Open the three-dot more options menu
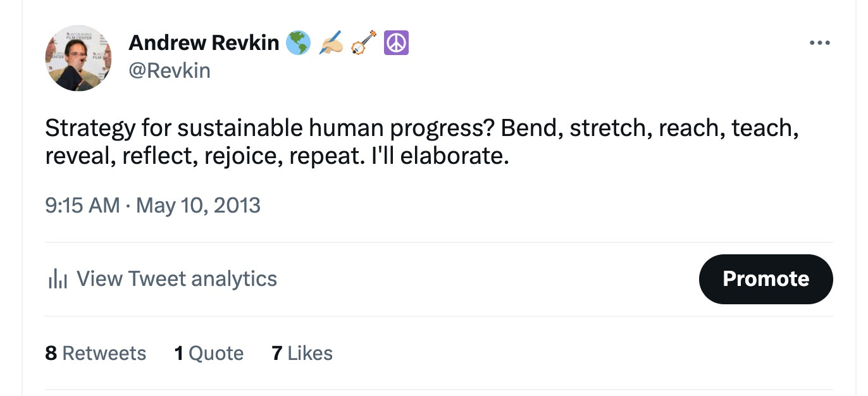This screenshot has width=868, height=396. click(x=819, y=44)
